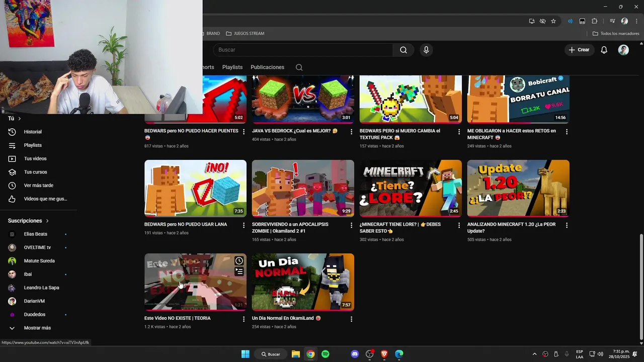
Task: Click the Buscar search input field
Action: (x=303, y=50)
